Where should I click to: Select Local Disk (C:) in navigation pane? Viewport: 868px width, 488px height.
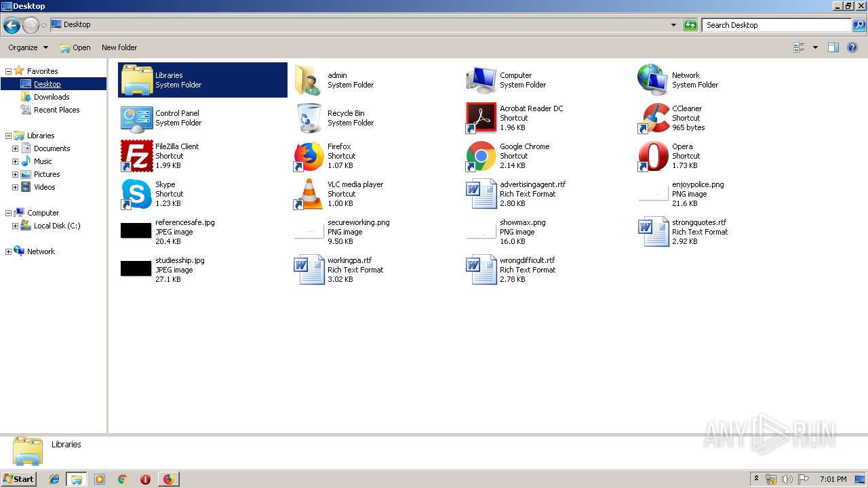click(57, 226)
